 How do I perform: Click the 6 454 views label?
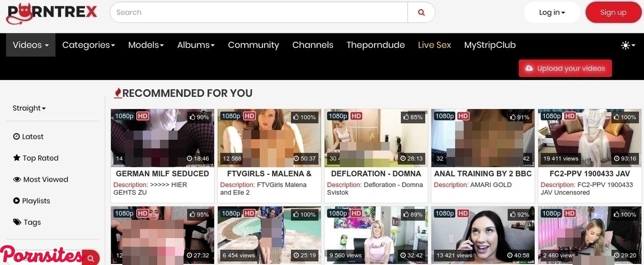pos(239,255)
